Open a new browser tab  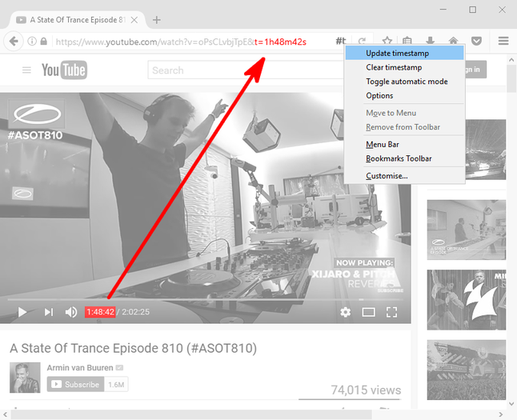pos(157,19)
